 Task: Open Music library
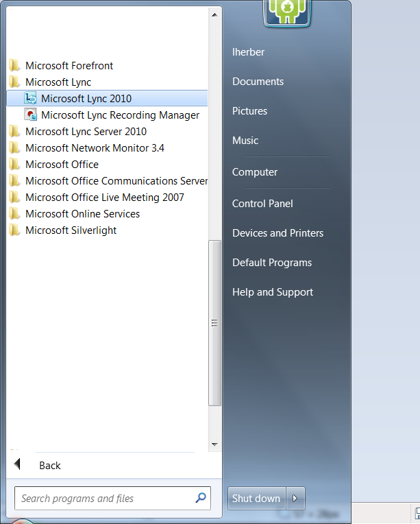pos(245,141)
